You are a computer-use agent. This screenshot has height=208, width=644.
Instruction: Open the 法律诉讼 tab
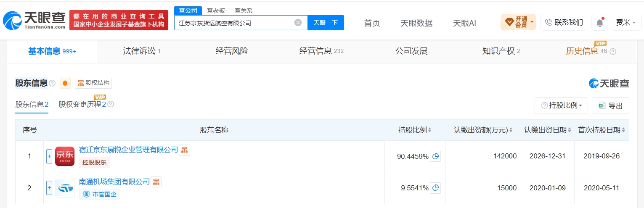coord(142,51)
